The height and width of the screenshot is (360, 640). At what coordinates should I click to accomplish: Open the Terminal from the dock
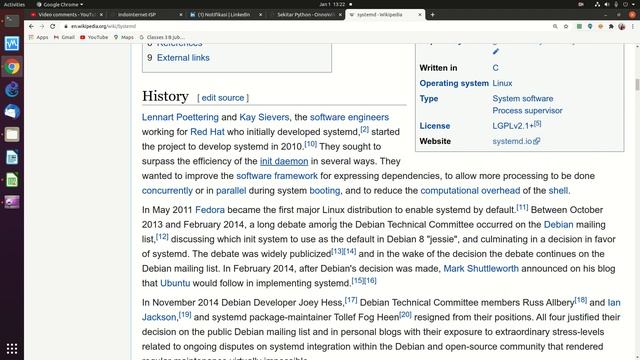pos(12,20)
